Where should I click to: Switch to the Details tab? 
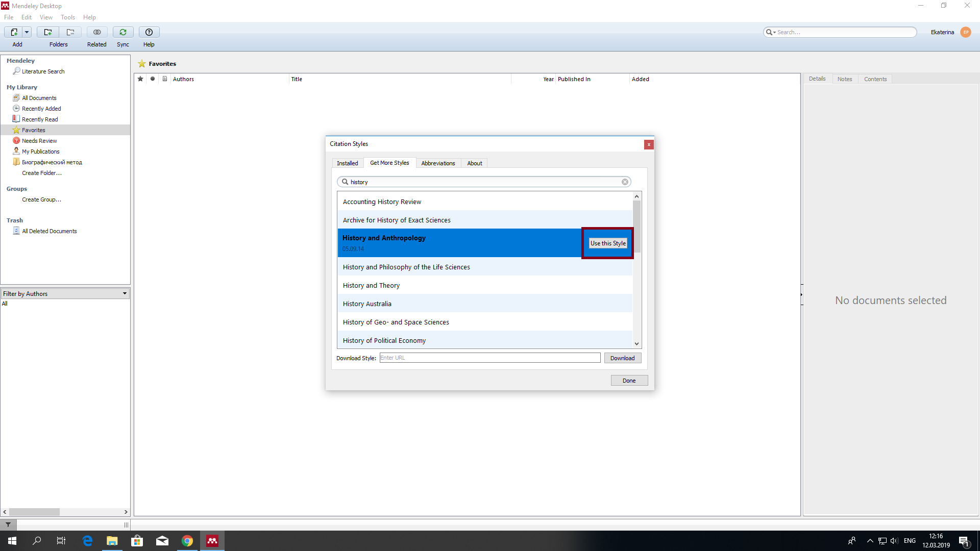pyautogui.click(x=817, y=79)
